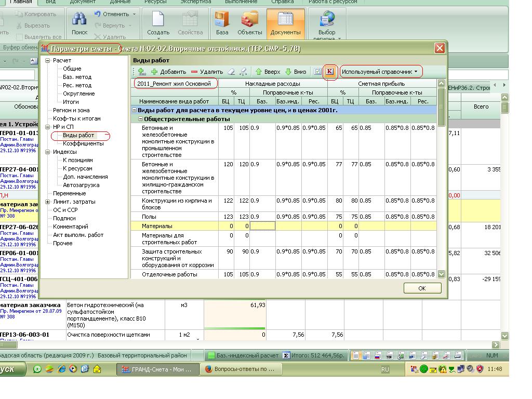This screenshot has width=532, height=399.
Task: Switch to Firefox Вопросы-ответы taskbar button
Action: tap(241, 369)
